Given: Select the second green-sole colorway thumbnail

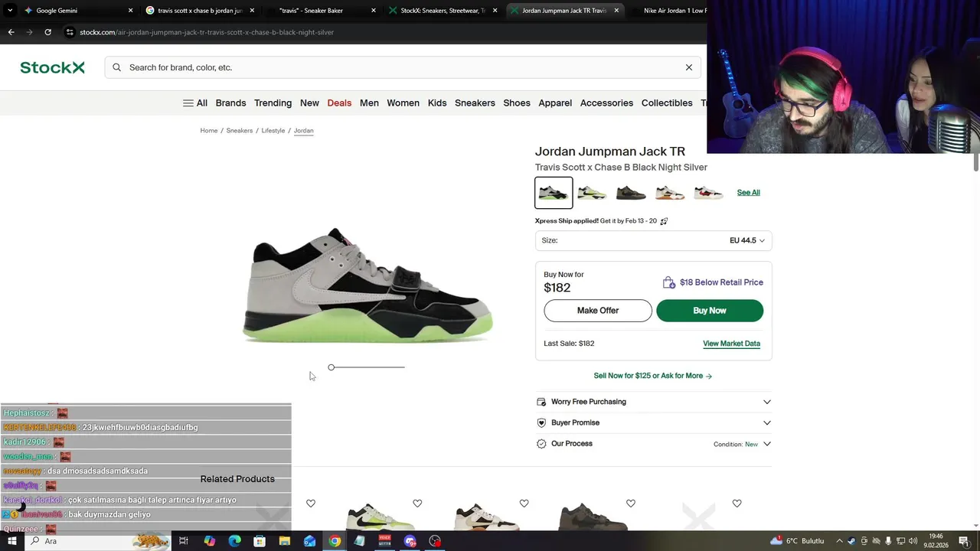Looking at the screenshot, I should tap(592, 193).
